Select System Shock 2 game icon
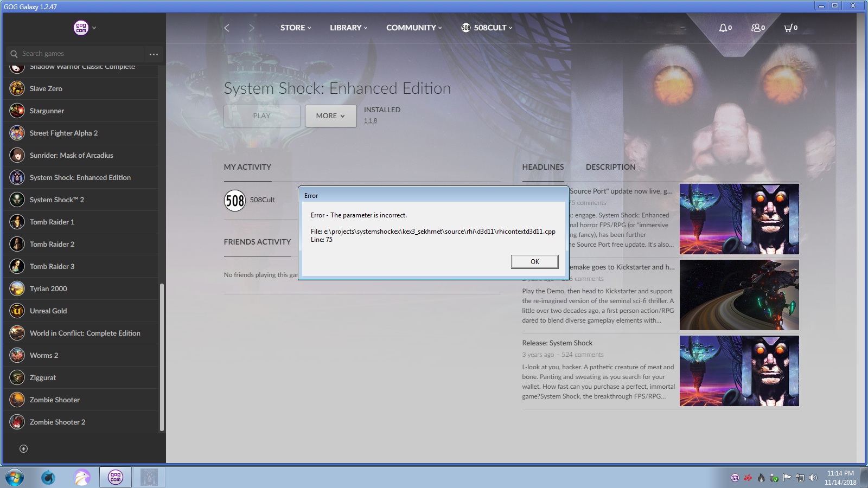Screen dimensions: 868x488 17,200
